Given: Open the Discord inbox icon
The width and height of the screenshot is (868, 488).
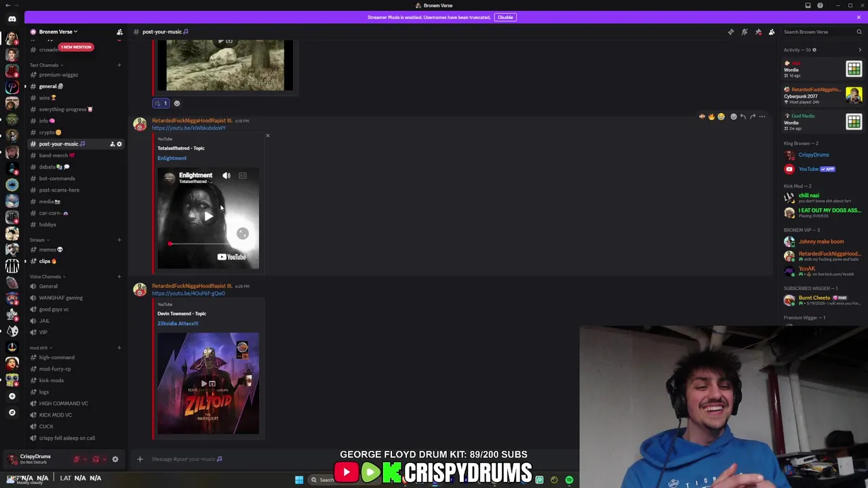Looking at the screenshot, I should pyautogui.click(x=808, y=5).
